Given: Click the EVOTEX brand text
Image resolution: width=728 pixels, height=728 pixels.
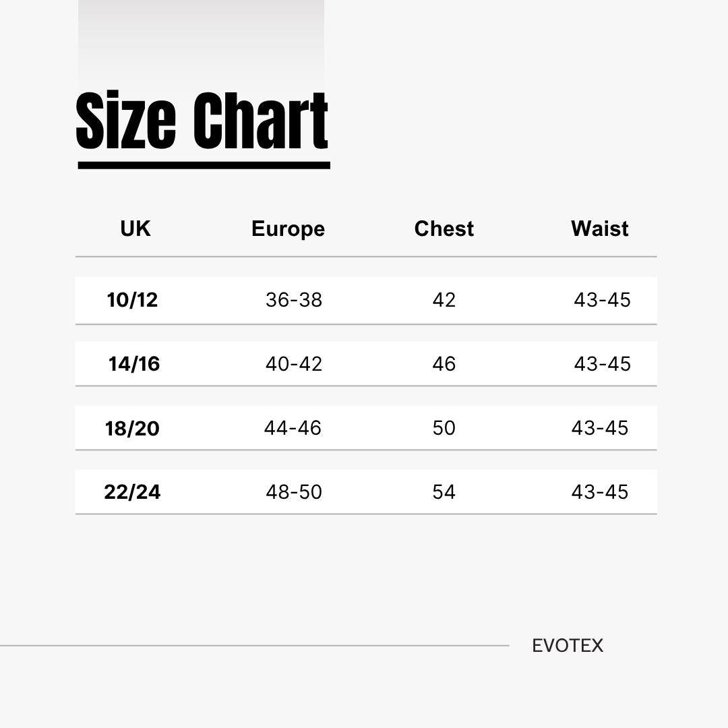Looking at the screenshot, I should coord(568,646).
